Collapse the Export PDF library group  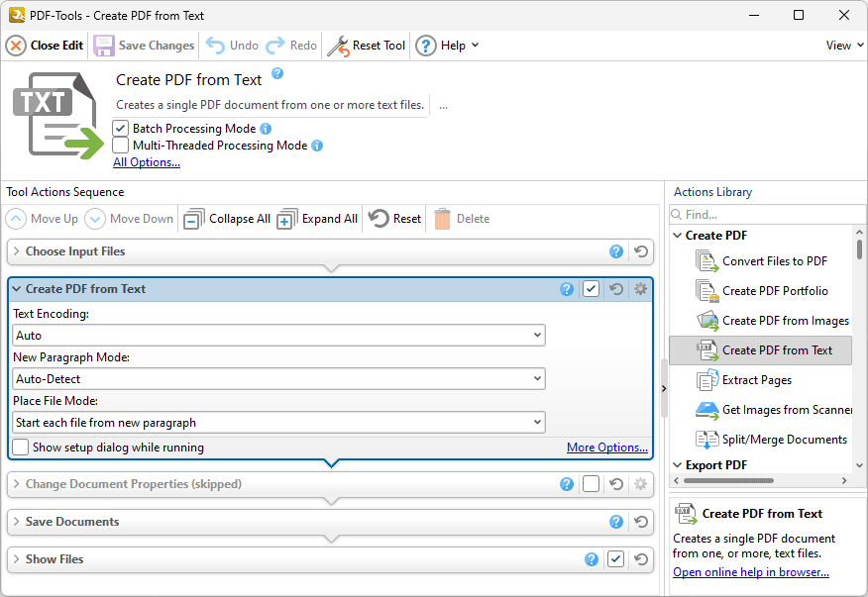[x=678, y=465]
